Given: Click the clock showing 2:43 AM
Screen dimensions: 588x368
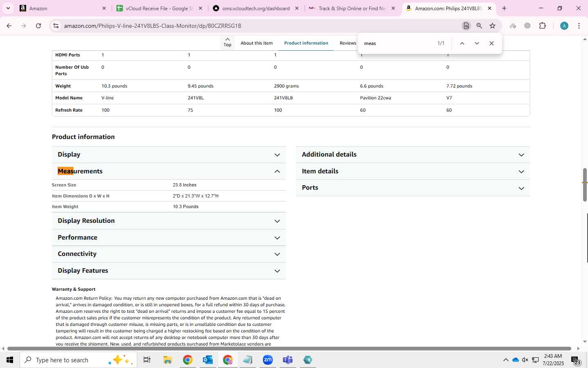Looking at the screenshot, I should coord(553,356).
